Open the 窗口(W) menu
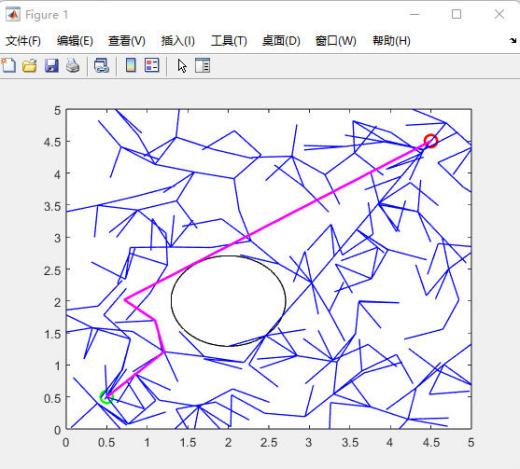Image resolution: width=520 pixels, height=469 pixels. (336, 41)
